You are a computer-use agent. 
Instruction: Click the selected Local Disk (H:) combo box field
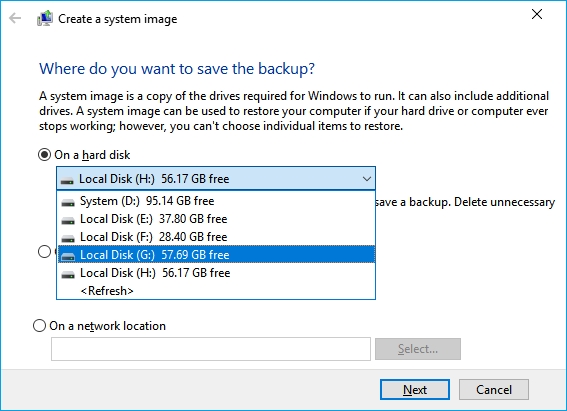click(216, 179)
